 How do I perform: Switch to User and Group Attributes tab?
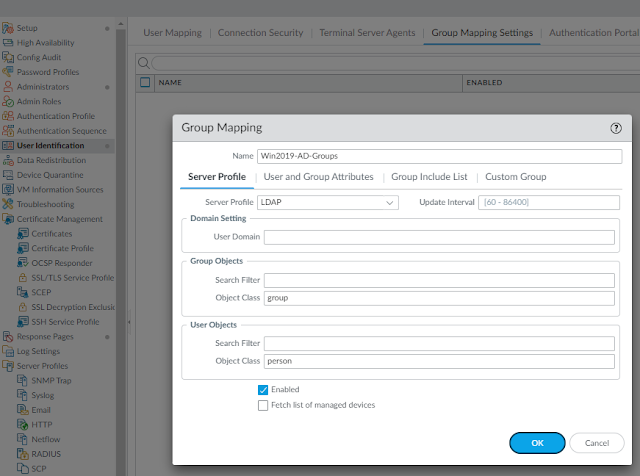tap(318, 177)
